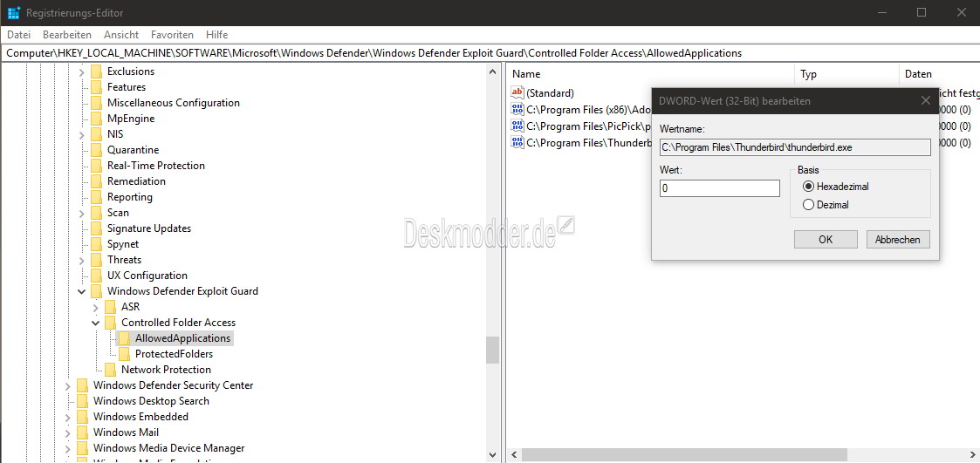
Task: Click the registry path address bar
Action: (x=490, y=53)
